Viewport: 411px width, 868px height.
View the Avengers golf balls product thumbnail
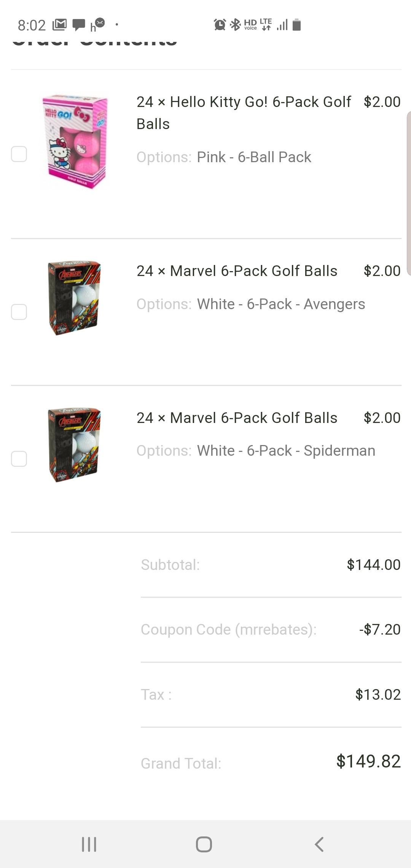pyautogui.click(x=74, y=298)
